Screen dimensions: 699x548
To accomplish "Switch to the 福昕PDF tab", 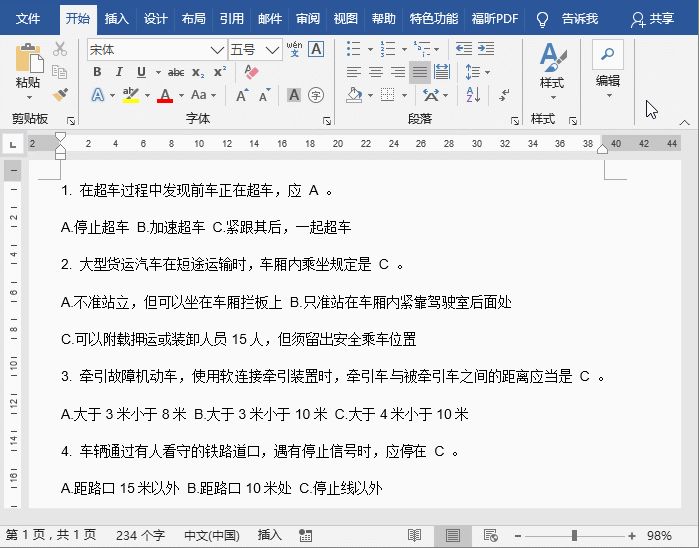I will (495, 19).
